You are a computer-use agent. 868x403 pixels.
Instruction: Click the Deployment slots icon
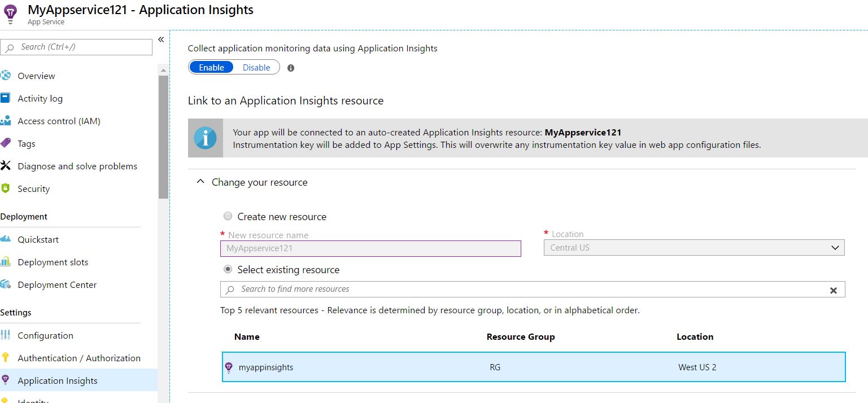pyautogui.click(x=8, y=262)
